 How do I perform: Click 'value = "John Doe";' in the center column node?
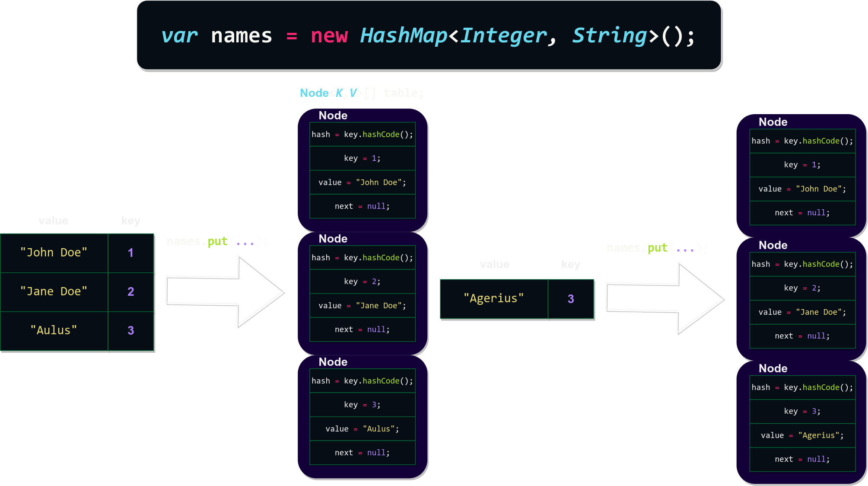point(362,182)
